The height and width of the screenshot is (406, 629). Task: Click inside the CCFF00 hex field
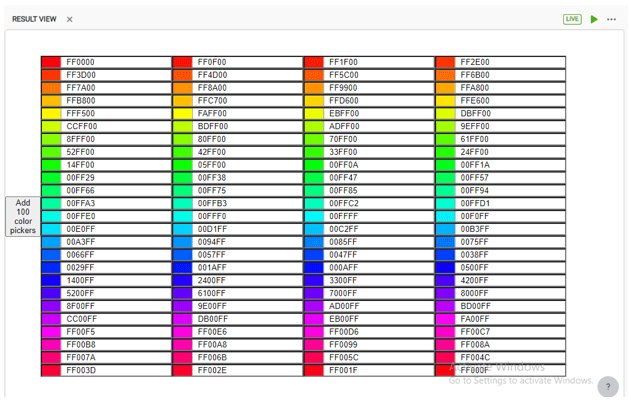[x=117, y=126]
